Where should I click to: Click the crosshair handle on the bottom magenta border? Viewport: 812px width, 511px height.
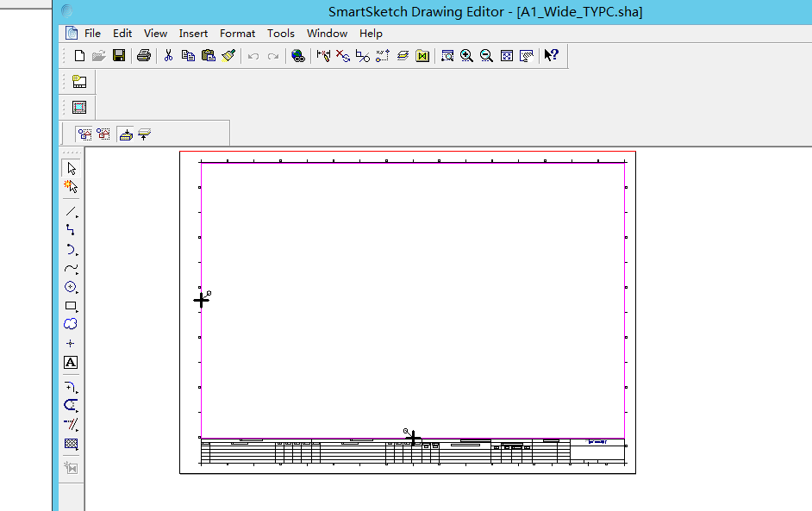[x=413, y=438]
